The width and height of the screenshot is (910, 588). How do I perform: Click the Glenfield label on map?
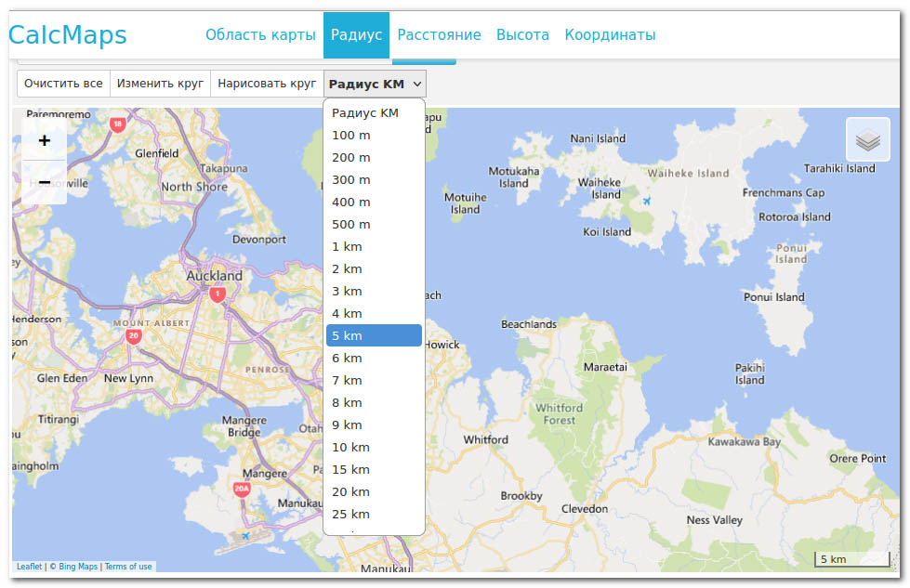pyautogui.click(x=157, y=153)
